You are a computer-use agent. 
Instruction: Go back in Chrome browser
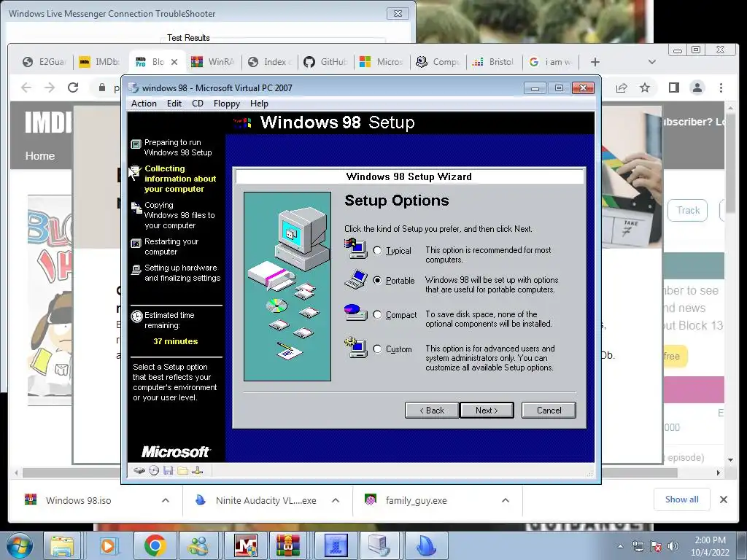26,87
